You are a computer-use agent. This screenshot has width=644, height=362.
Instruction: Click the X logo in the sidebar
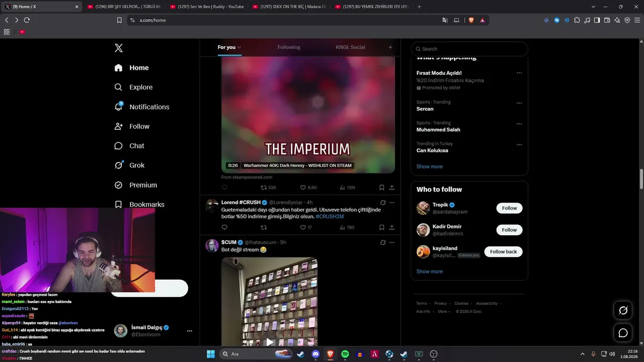pyautogui.click(x=118, y=48)
